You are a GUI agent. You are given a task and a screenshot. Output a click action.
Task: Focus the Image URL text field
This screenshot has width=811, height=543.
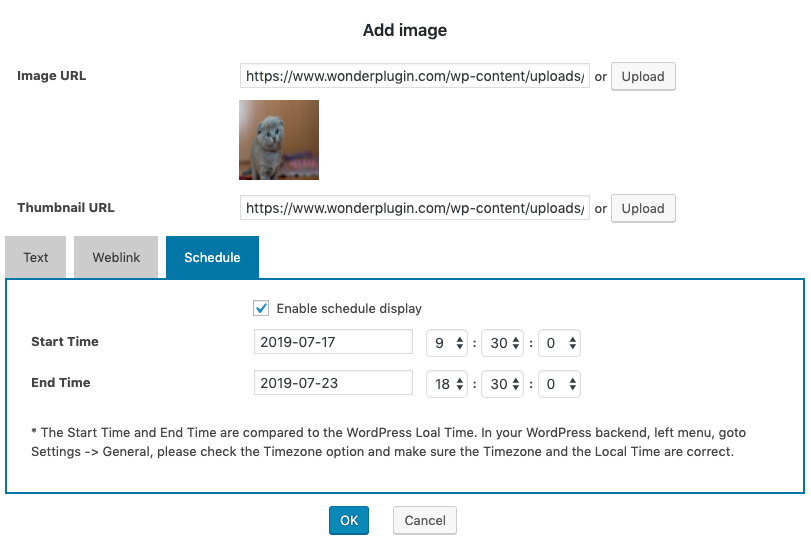click(414, 76)
